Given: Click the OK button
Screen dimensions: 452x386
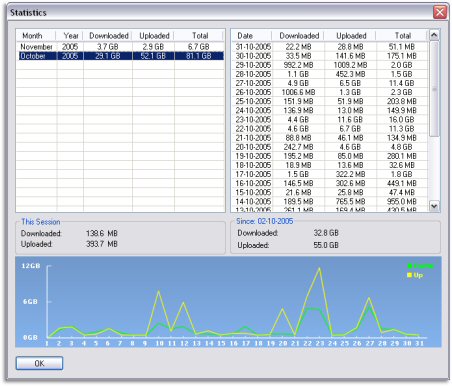Looking at the screenshot, I should (39, 363).
